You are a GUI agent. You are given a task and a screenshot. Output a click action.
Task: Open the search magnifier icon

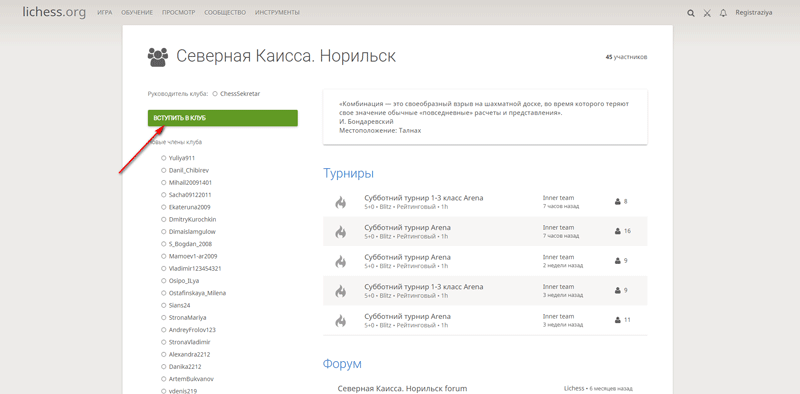[691, 13]
